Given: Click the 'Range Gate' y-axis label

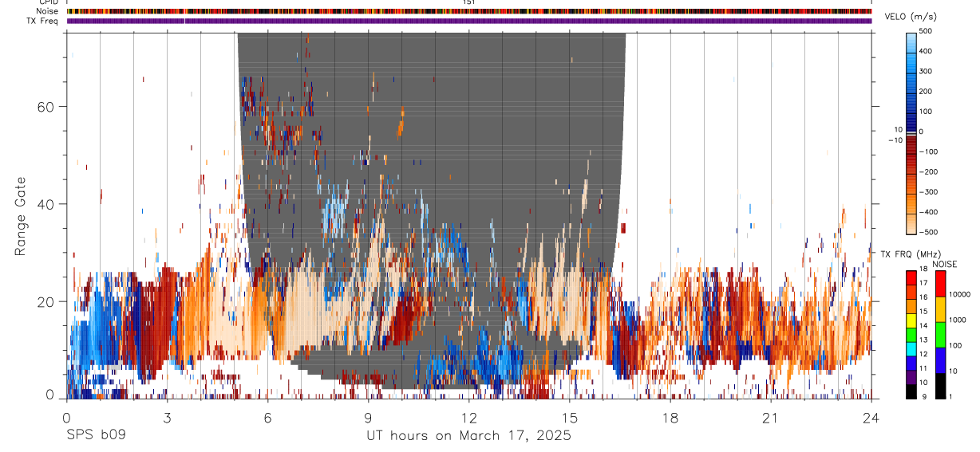Looking at the screenshot, I should point(21,217).
